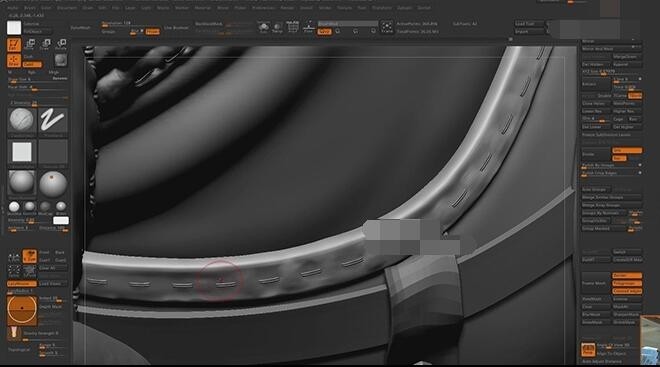The image size is (660, 367).
Task: Click the Extract button
Action: pos(595,84)
